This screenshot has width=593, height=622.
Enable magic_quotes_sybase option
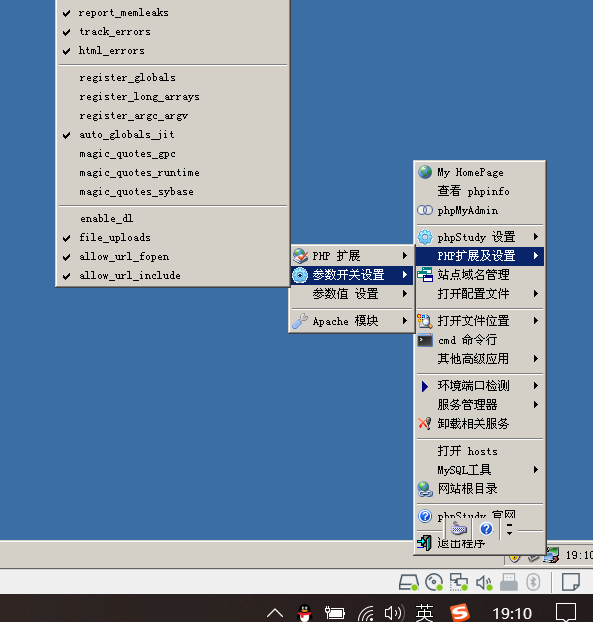[x=172, y=192]
